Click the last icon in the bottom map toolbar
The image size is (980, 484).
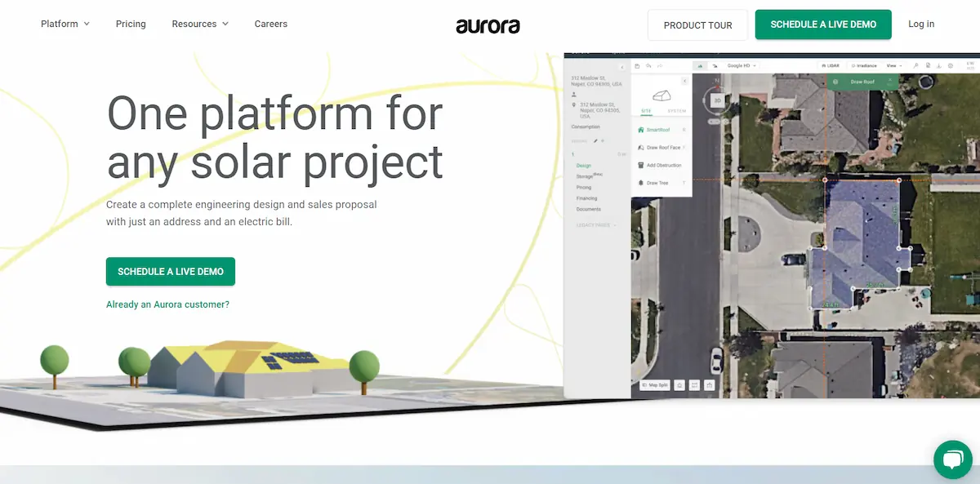[710, 384]
